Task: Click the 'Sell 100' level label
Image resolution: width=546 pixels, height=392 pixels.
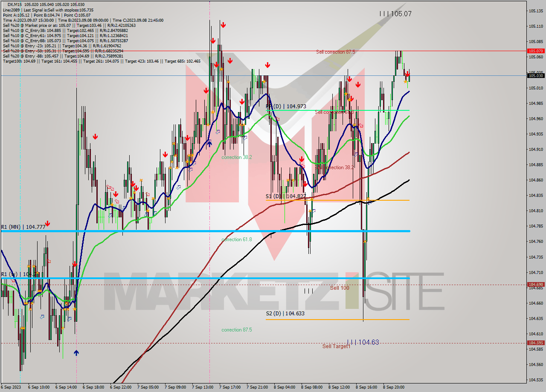Action: (x=340, y=288)
